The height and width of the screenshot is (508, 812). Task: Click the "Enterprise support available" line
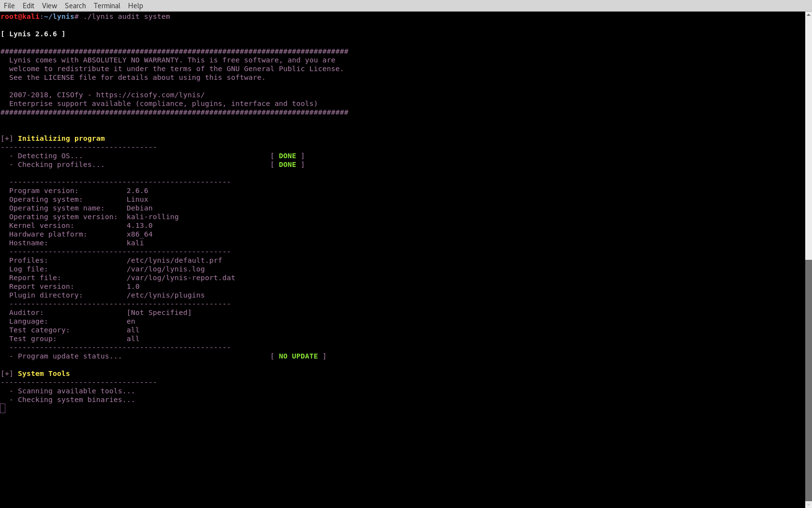163,104
